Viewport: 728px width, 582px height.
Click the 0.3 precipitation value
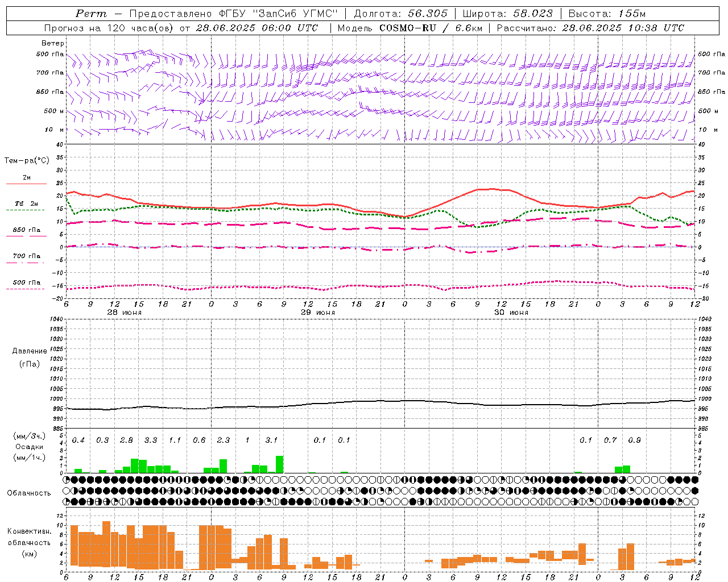tap(102, 440)
